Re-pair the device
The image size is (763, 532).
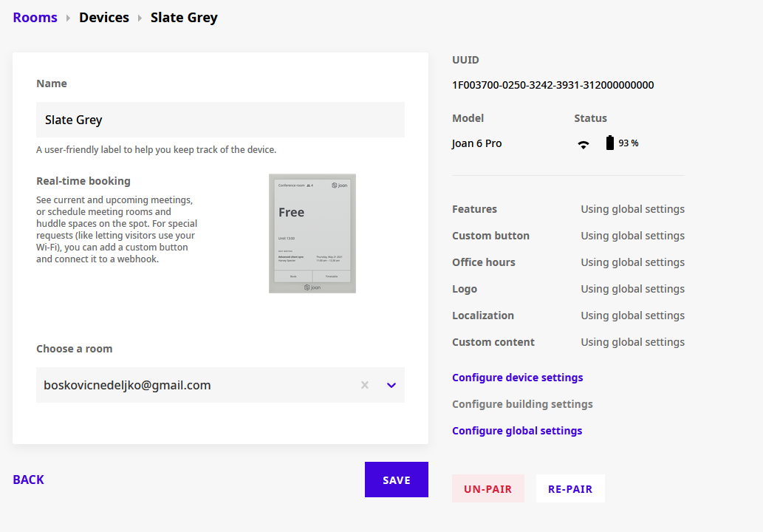pyautogui.click(x=570, y=488)
